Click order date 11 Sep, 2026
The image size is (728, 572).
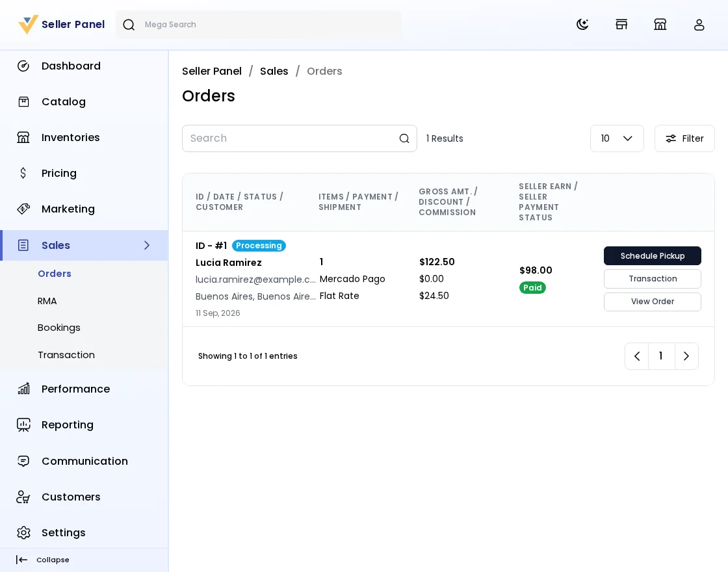218,313
